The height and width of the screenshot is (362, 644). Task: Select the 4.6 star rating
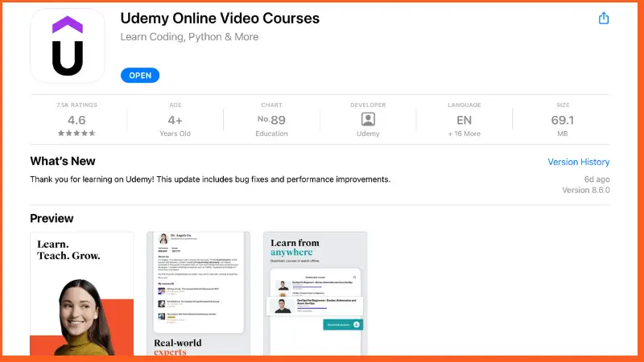[x=76, y=120]
